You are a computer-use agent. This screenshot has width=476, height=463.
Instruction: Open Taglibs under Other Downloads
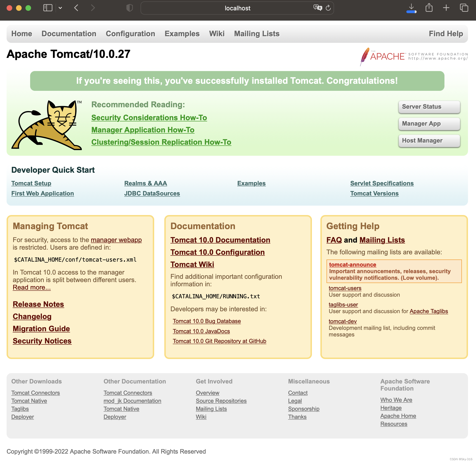click(x=20, y=409)
